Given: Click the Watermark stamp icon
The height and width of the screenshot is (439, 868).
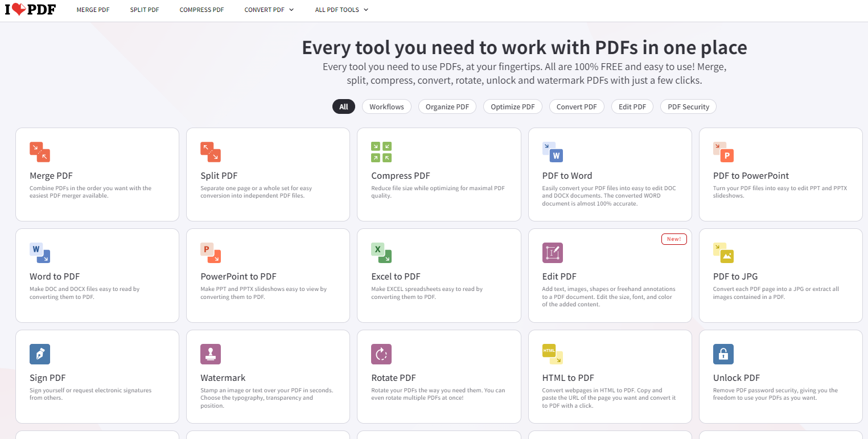Looking at the screenshot, I should [x=211, y=354].
